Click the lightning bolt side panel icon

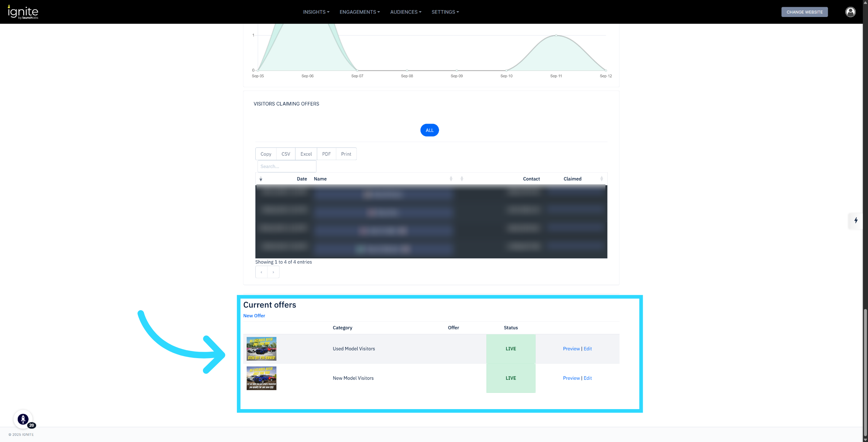point(856,220)
